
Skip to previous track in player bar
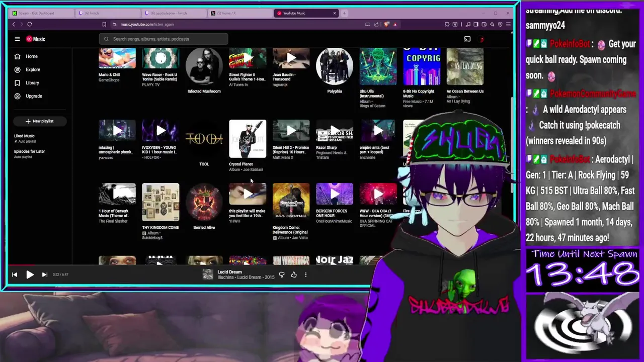click(x=15, y=275)
